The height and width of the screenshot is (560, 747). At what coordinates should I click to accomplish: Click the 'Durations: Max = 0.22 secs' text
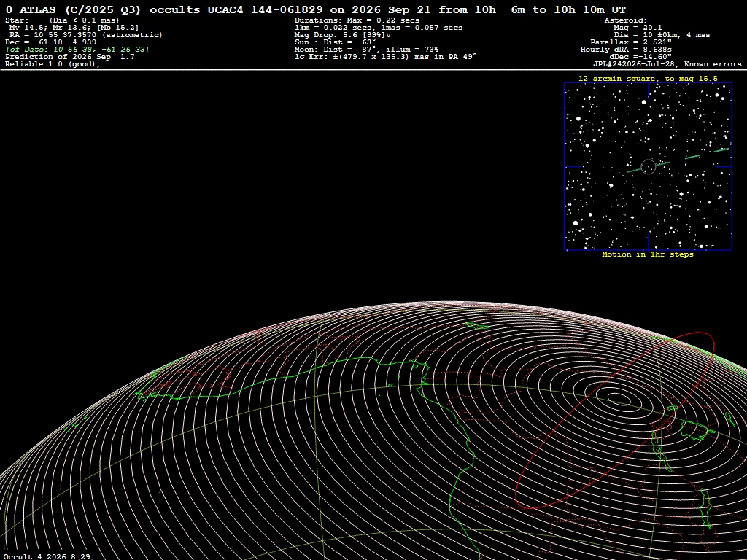click(x=357, y=20)
